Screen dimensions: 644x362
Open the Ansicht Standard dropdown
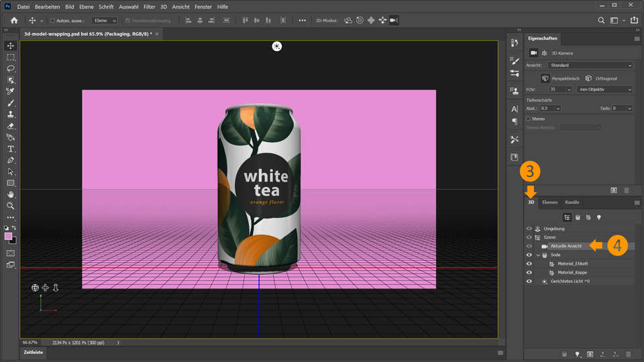[x=590, y=65]
